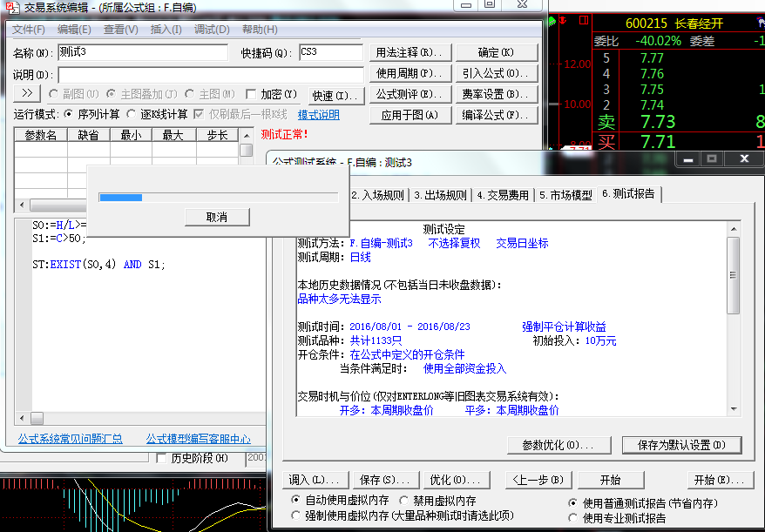Click the code editor scroll-left arrow
Image resolution: width=765 pixels, height=532 pixels.
click(x=22, y=419)
